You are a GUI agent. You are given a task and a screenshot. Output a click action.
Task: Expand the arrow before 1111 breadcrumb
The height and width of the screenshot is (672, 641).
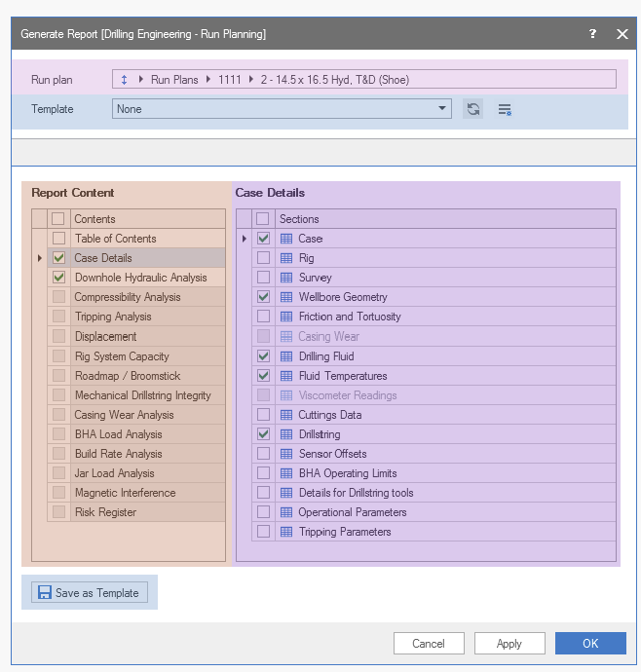tap(208, 80)
